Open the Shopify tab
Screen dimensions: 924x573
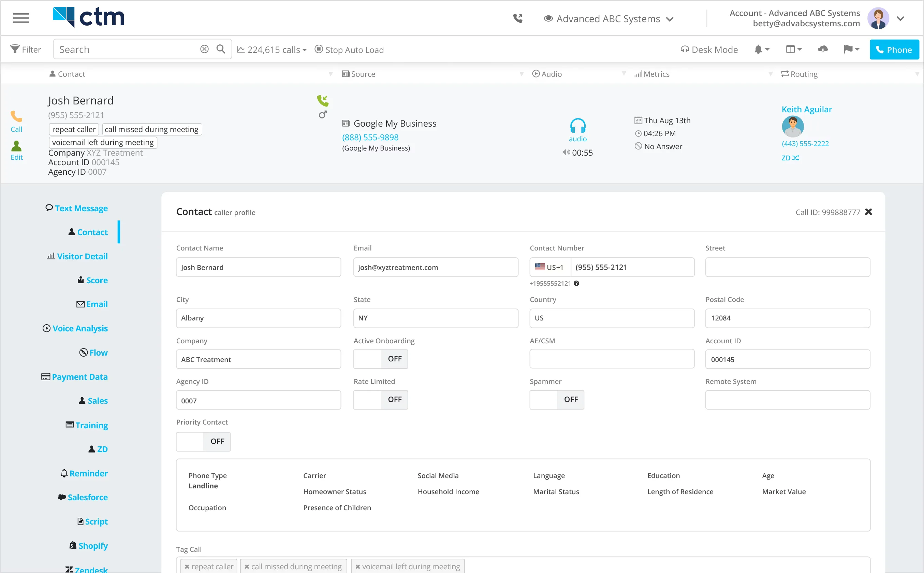[89, 545]
